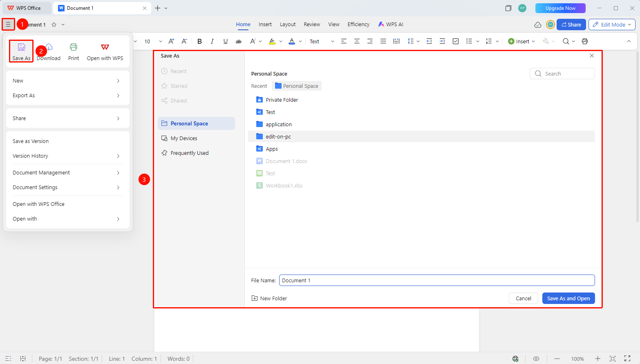The image size is (640, 364).
Task: Expand the font color dropdown arrow
Action: [x=300, y=41]
